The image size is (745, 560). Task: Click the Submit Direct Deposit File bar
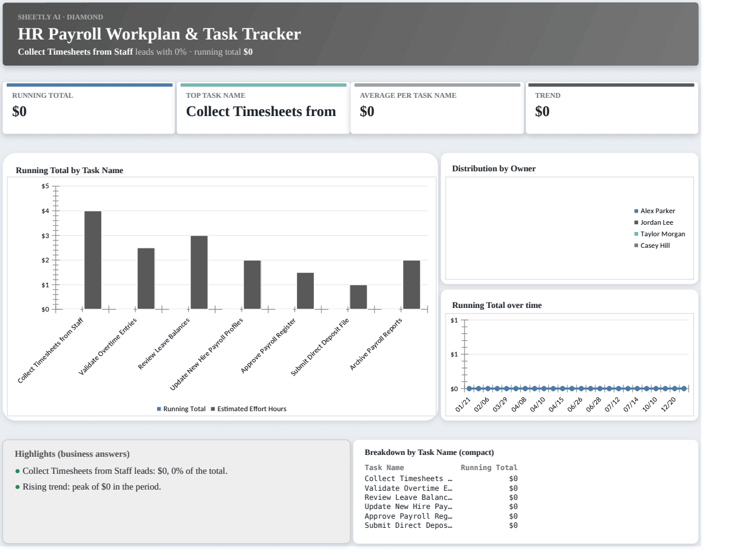pos(358,297)
